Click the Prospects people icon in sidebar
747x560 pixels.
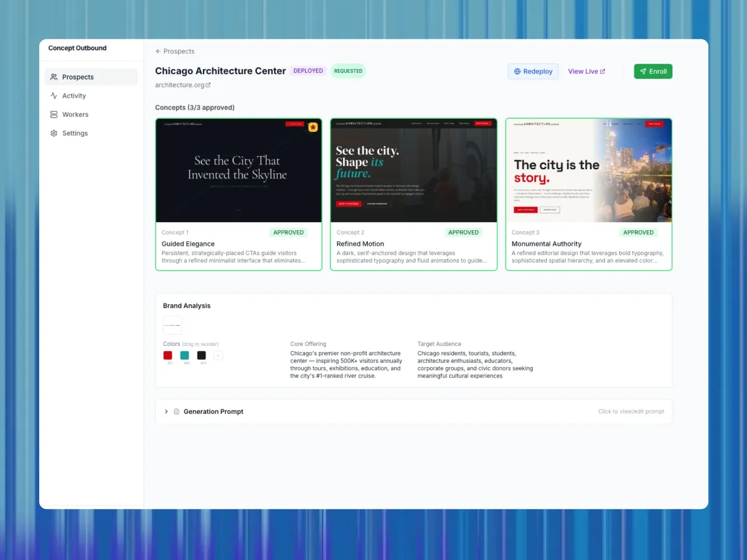coord(54,77)
